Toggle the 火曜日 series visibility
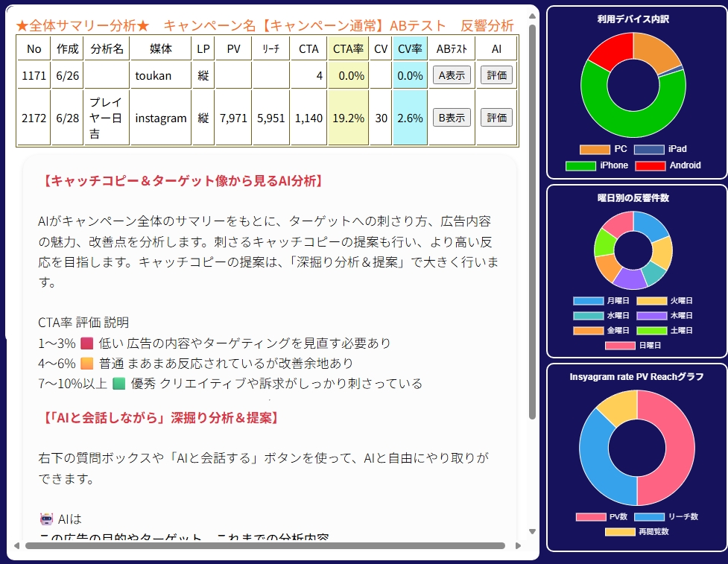This screenshot has width=728, height=564. point(653,301)
